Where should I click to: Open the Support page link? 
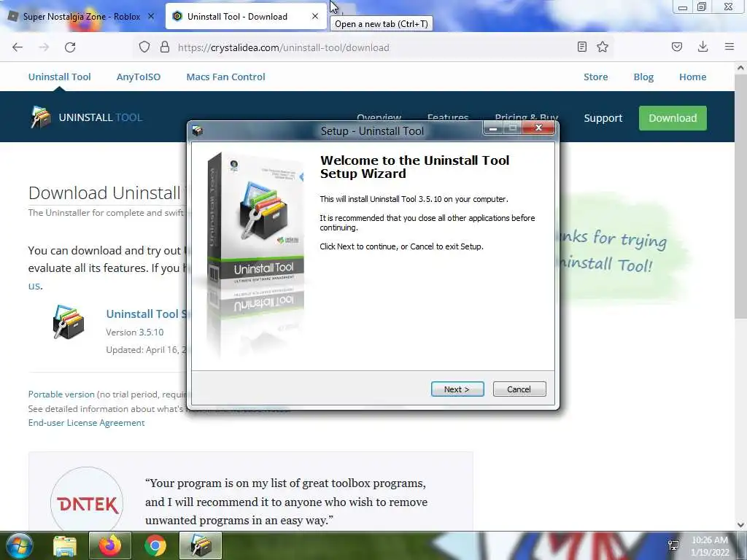click(x=603, y=118)
